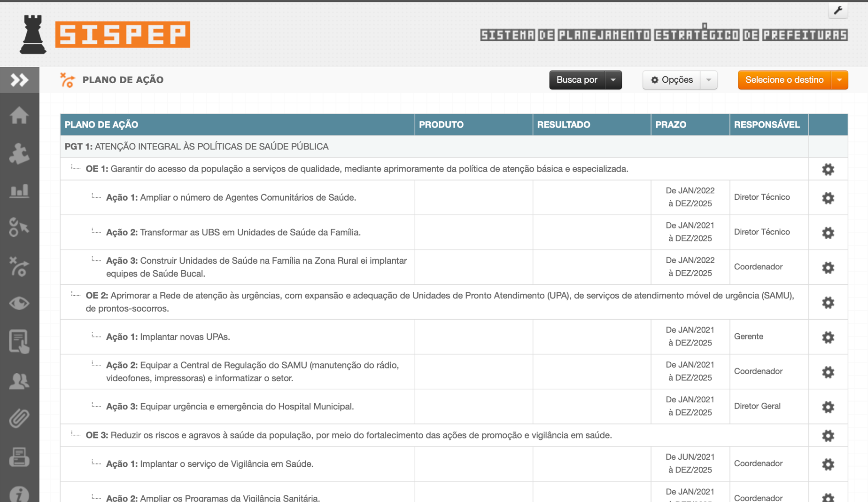
Task: Expand the sidebar with double-arrow button
Action: (19, 80)
